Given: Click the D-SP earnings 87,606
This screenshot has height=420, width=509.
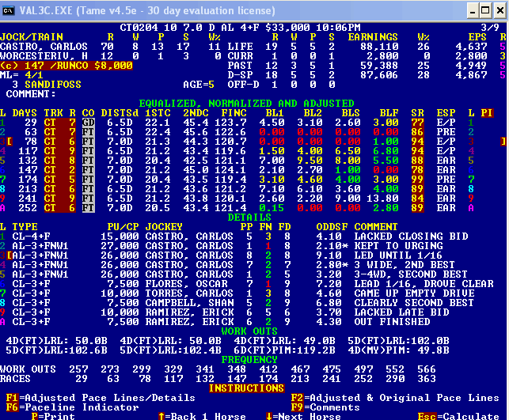Looking at the screenshot, I should click(x=379, y=75).
